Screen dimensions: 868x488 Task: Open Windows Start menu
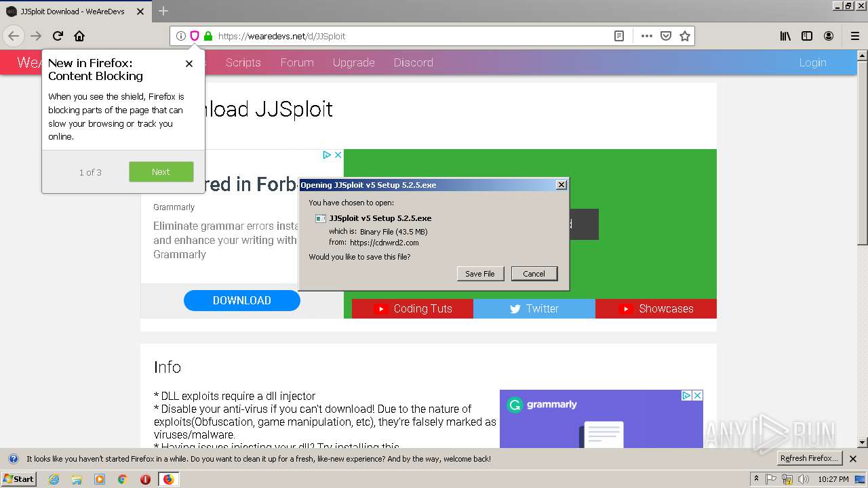[x=19, y=479]
